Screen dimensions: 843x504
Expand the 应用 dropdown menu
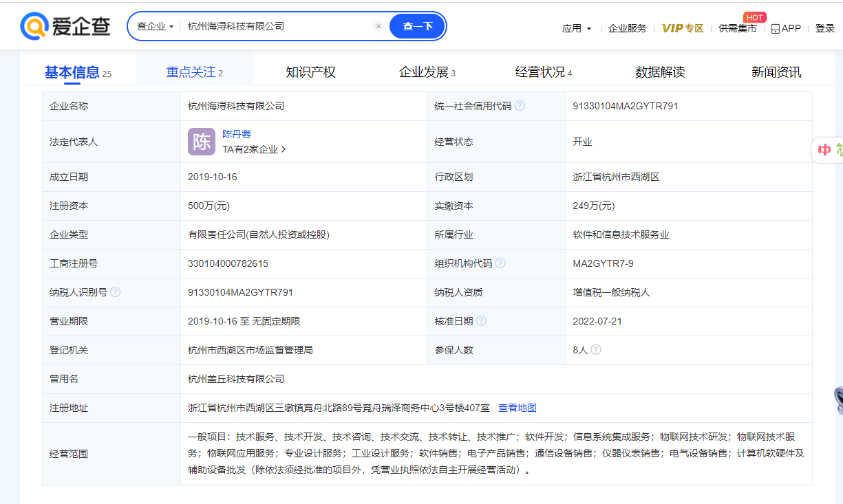tap(577, 28)
